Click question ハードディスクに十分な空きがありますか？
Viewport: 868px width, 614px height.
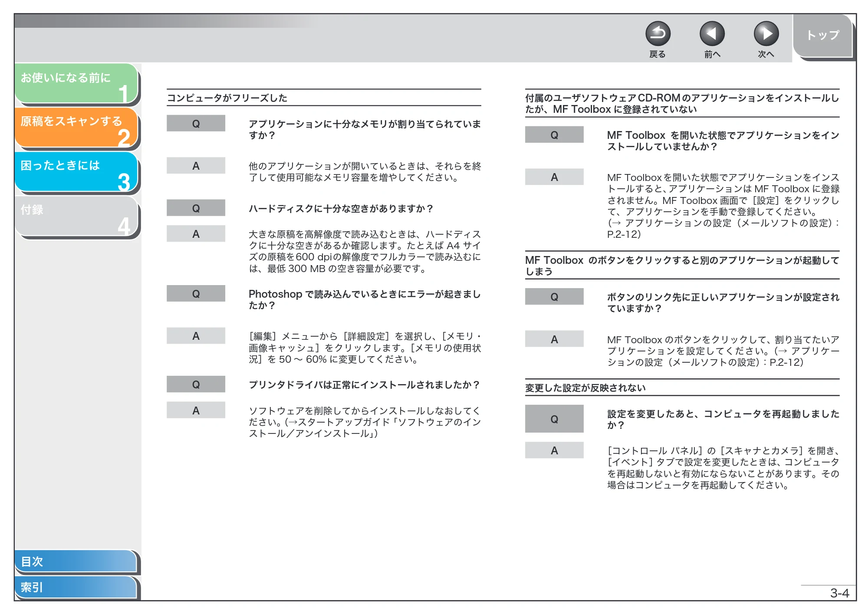pos(341,209)
